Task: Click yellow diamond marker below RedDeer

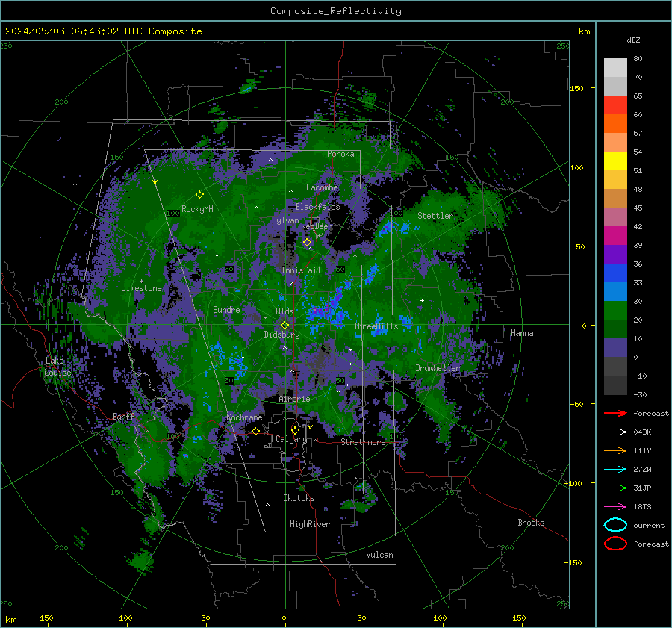Action: [308, 243]
